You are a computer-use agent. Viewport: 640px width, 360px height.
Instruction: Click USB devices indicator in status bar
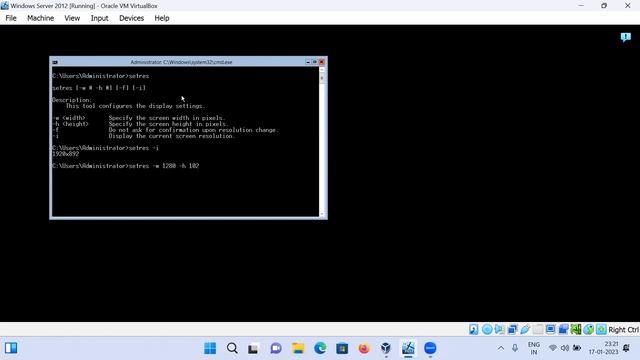pyautogui.click(x=524, y=329)
